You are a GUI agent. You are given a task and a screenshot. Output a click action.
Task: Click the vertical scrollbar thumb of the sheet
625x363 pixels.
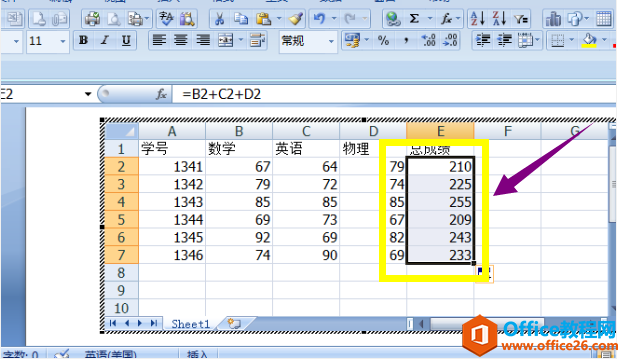613,184
